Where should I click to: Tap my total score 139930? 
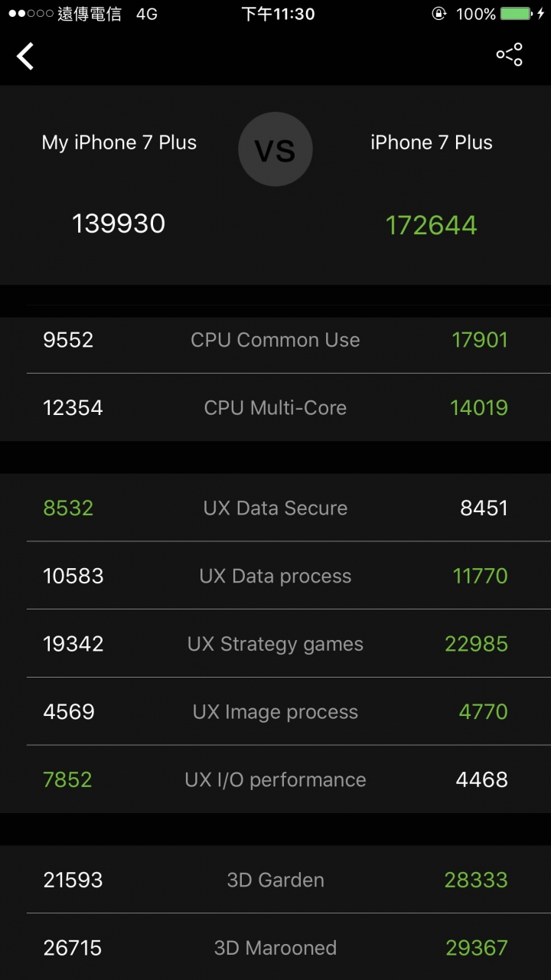[119, 224]
